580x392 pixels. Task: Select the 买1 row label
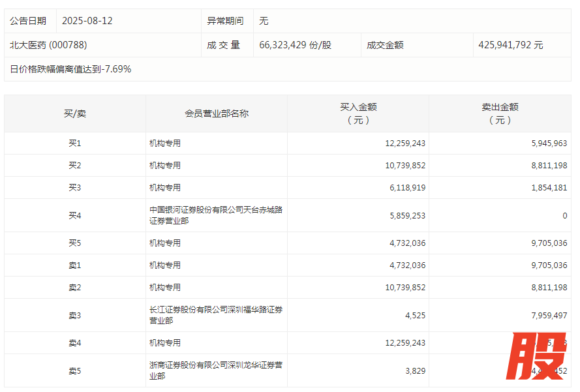[x=75, y=143]
